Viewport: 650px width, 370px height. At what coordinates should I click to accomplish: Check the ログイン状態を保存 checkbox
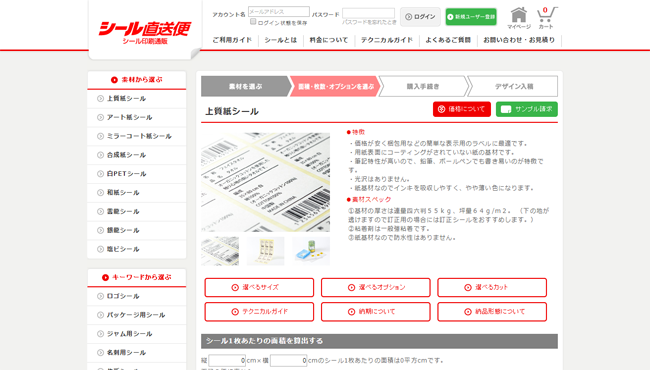click(253, 22)
